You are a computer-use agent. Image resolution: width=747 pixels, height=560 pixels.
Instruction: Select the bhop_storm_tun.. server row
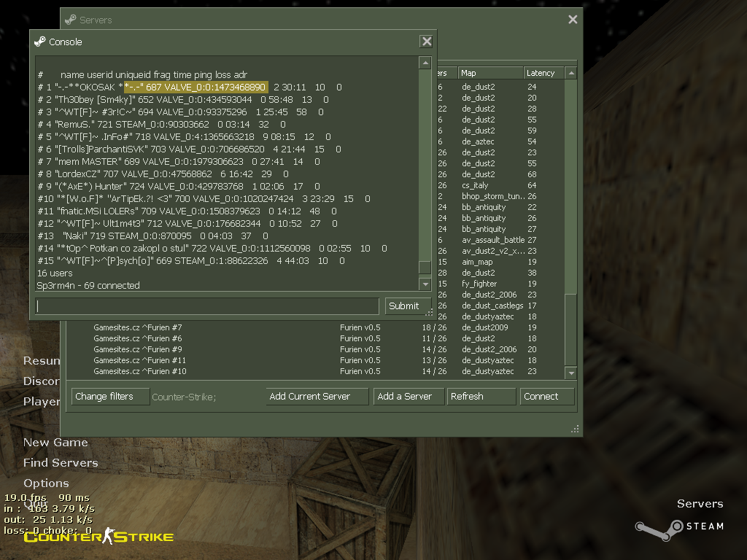pyautogui.click(x=500, y=196)
